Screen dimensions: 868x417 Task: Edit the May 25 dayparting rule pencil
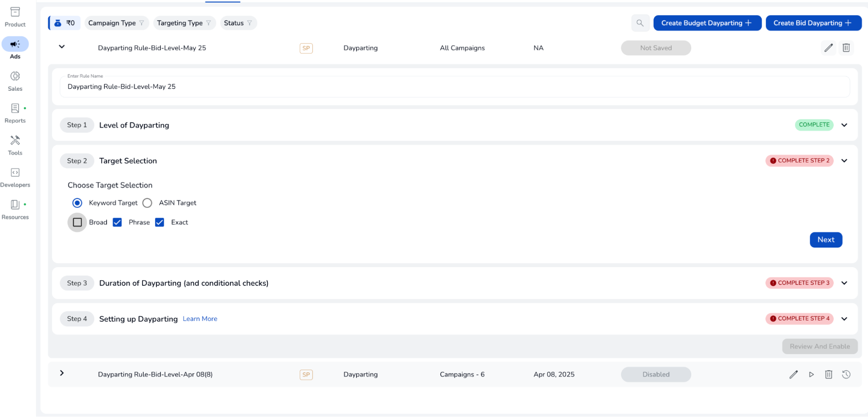(828, 48)
